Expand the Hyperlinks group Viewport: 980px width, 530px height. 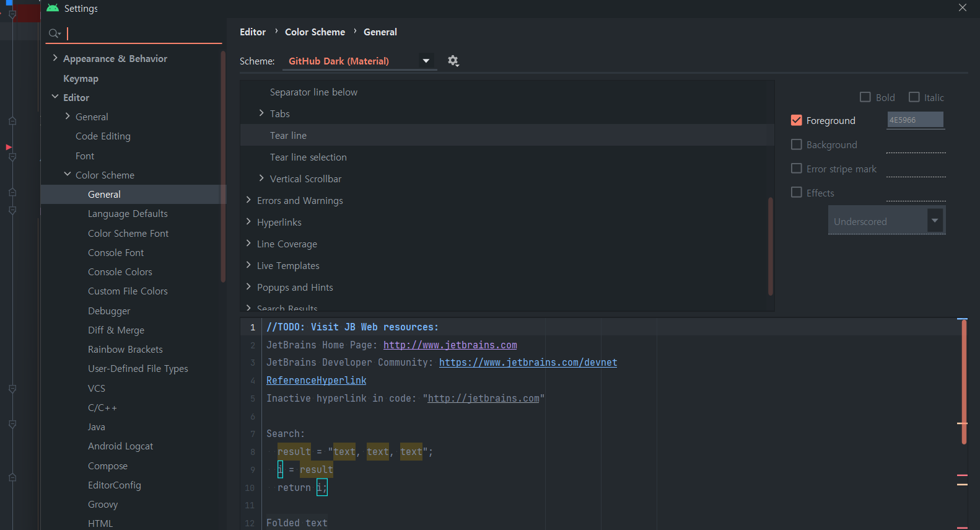[248, 221]
